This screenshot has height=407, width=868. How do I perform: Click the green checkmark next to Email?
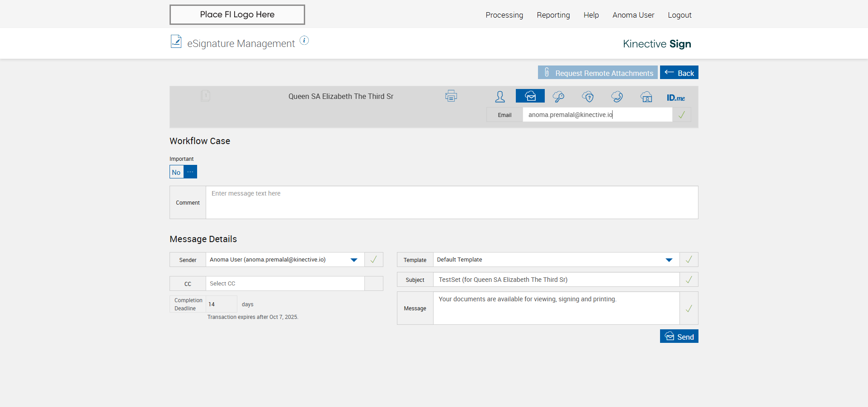(x=682, y=115)
